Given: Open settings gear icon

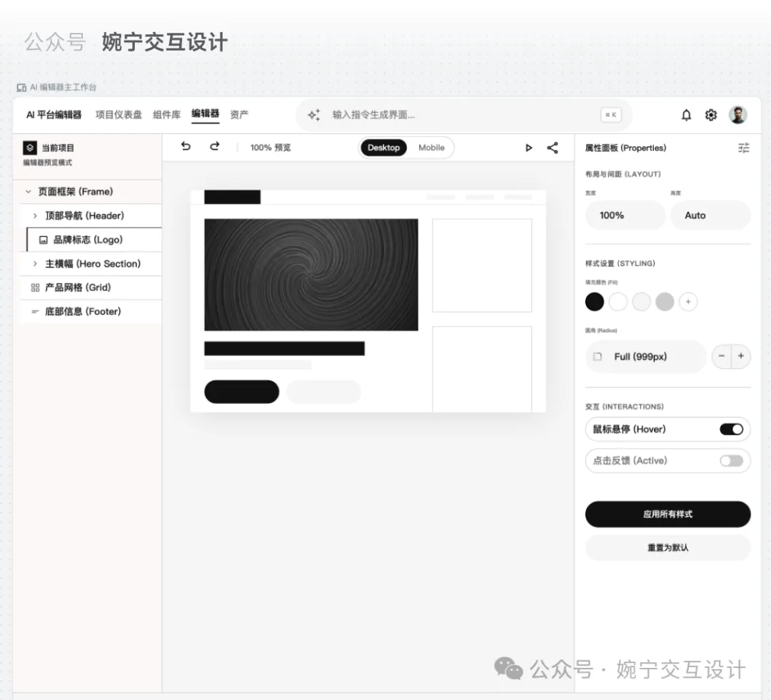Looking at the screenshot, I should [710, 115].
